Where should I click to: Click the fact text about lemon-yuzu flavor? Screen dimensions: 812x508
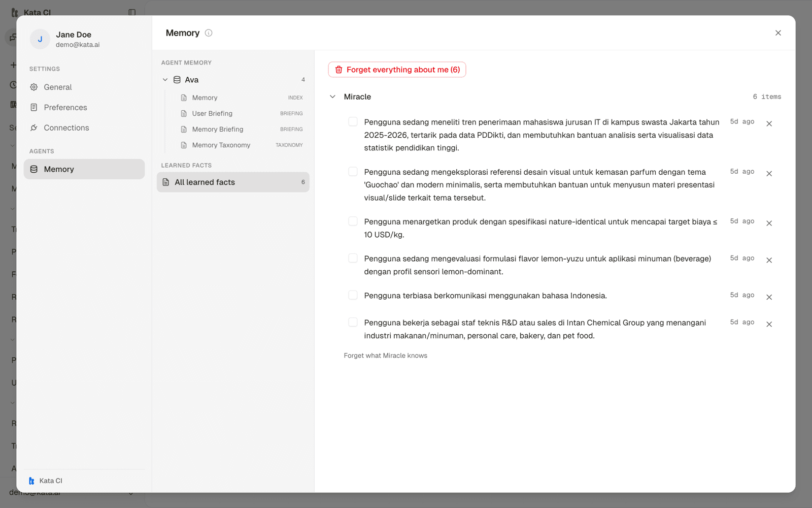click(537, 265)
